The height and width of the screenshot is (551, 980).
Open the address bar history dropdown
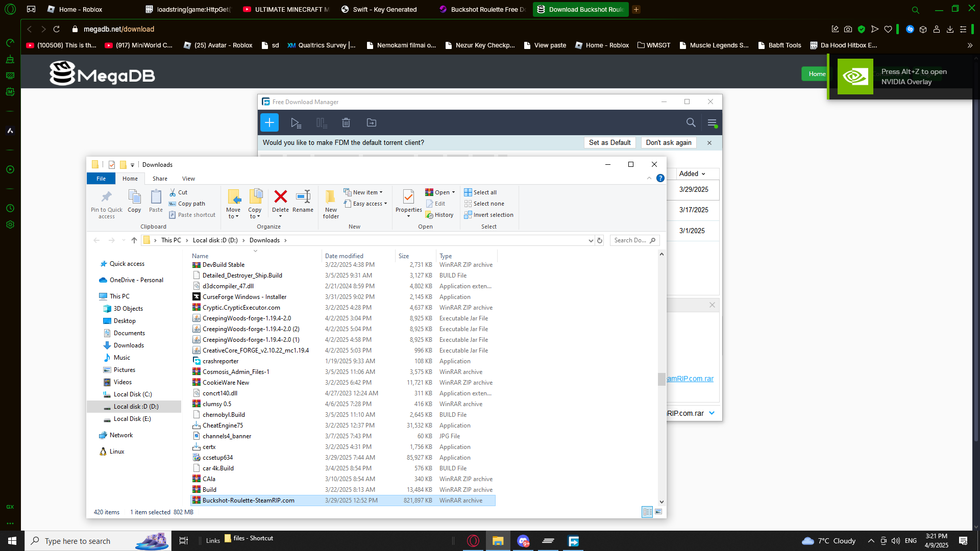[x=591, y=240]
